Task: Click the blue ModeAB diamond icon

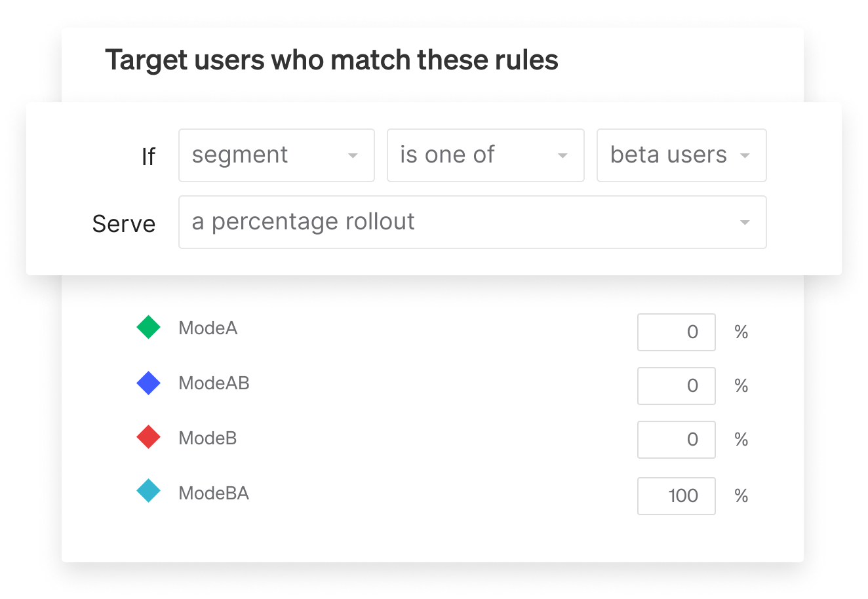Action: tap(149, 383)
